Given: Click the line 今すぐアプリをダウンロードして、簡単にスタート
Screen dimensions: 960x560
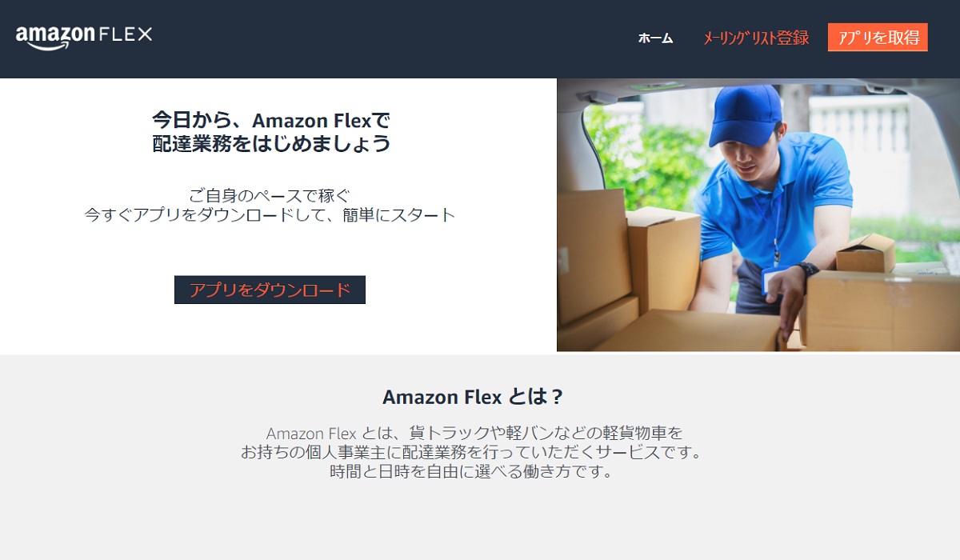Looking at the screenshot, I should coord(270,214).
